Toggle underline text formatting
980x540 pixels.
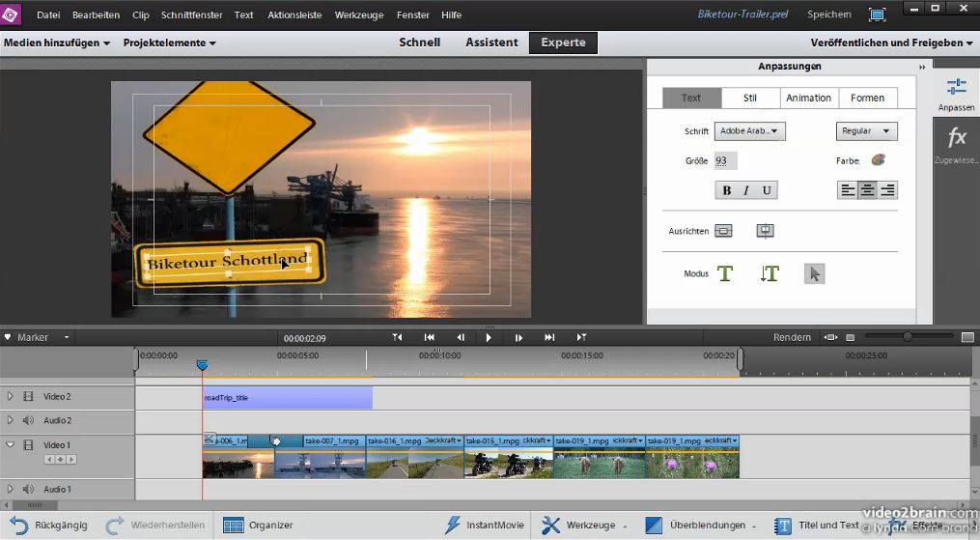(x=767, y=190)
